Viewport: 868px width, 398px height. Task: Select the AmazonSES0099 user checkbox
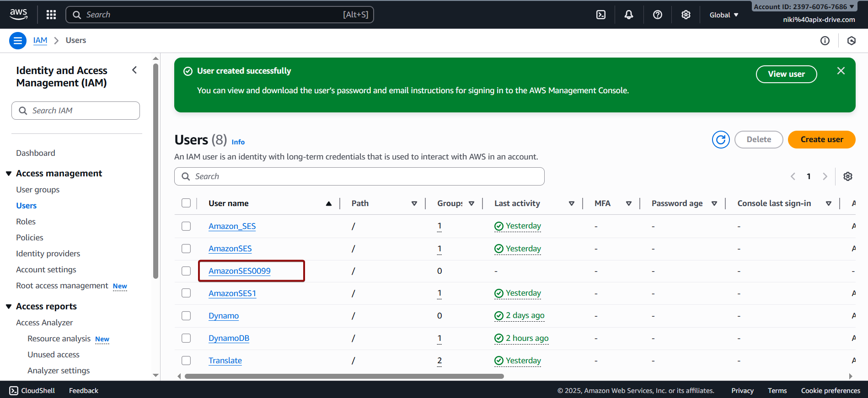pos(186,271)
